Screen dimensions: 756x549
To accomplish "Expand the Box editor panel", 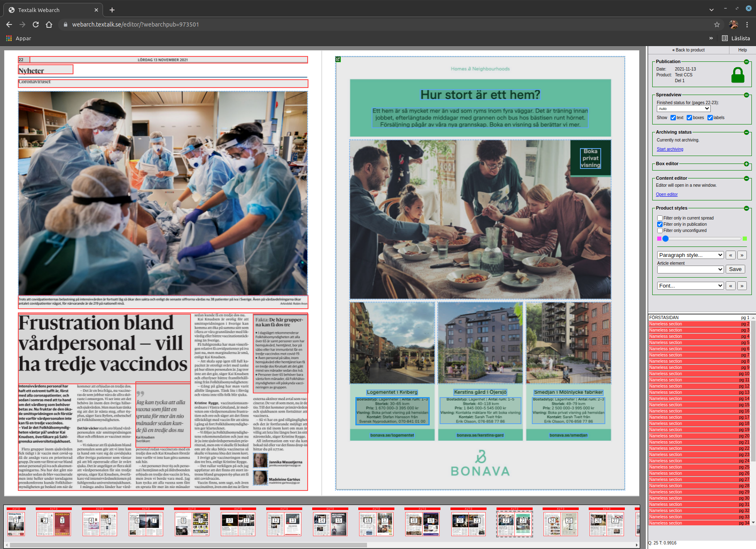I will 746,164.
